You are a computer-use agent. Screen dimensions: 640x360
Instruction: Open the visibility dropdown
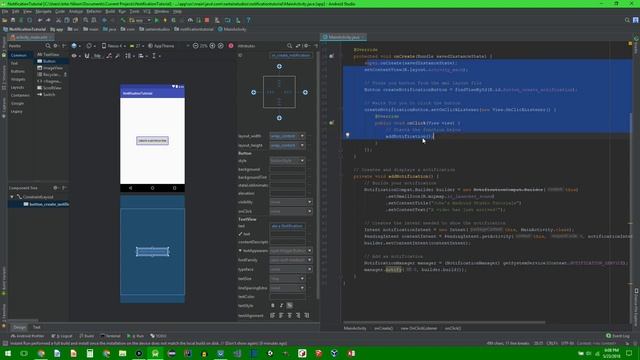(x=309, y=202)
